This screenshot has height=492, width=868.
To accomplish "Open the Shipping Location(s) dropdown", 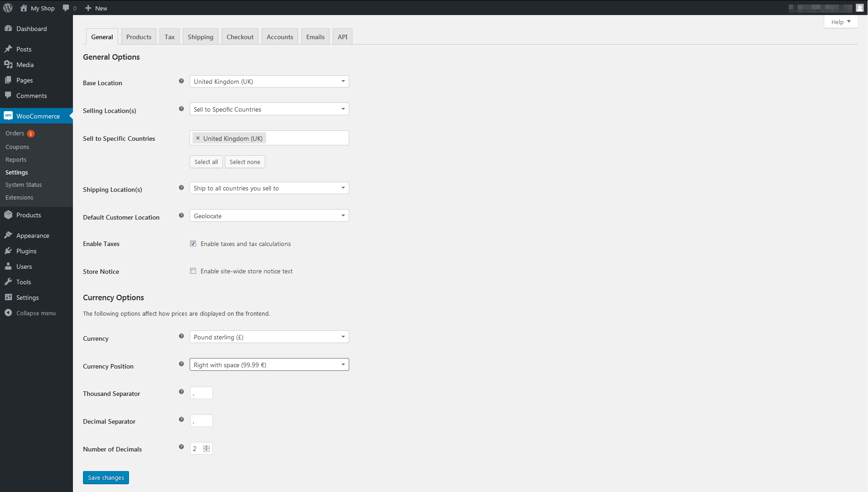I will click(269, 188).
